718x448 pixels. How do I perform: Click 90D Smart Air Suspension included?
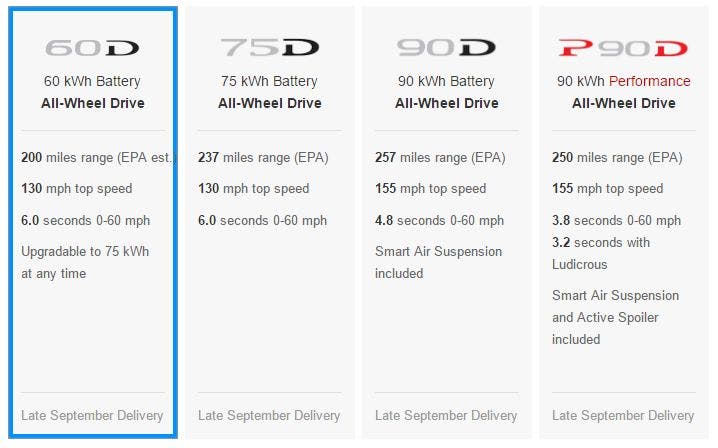coord(438,262)
